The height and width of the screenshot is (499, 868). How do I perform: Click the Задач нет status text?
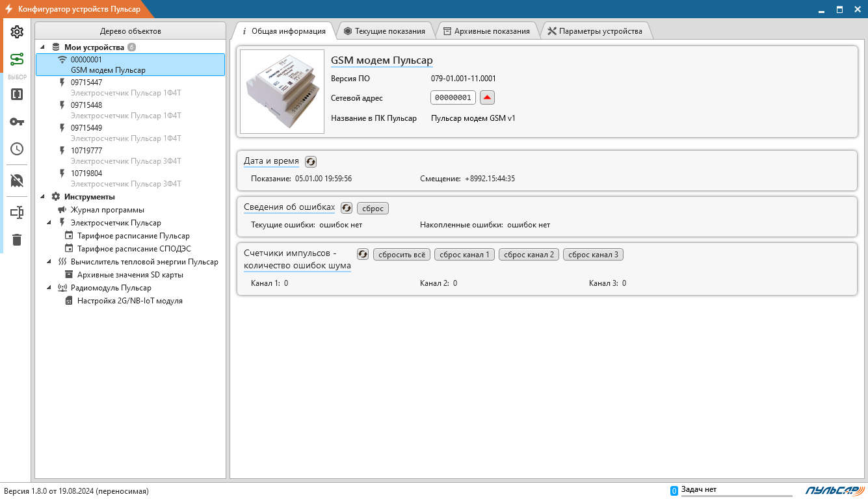click(x=698, y=489)
